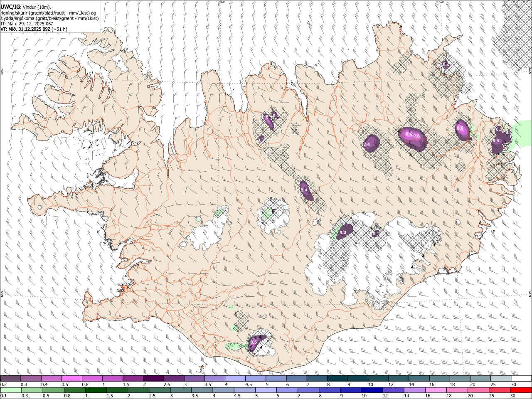Click the initial time 'IT: Mán. 29. 12. 2025 06Z'

tap(27, 24)
